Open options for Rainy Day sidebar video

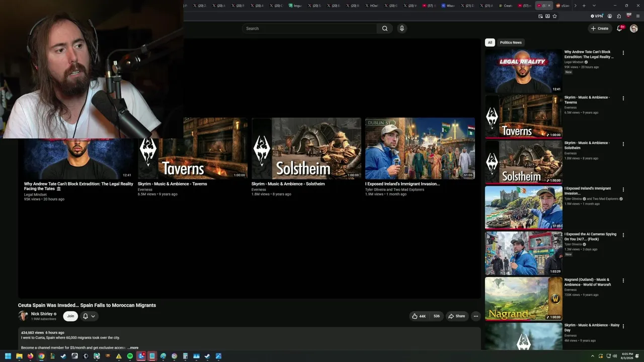[x=623, y=326]
